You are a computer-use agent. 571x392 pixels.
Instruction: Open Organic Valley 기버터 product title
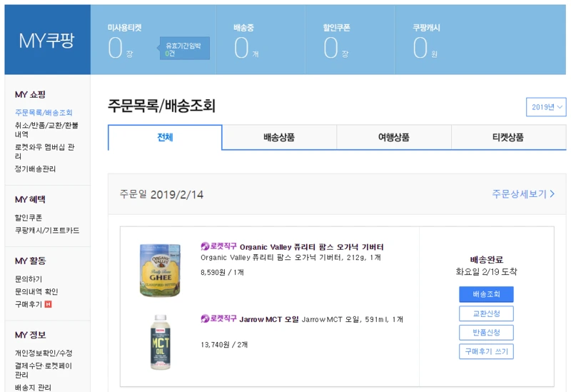311,247
